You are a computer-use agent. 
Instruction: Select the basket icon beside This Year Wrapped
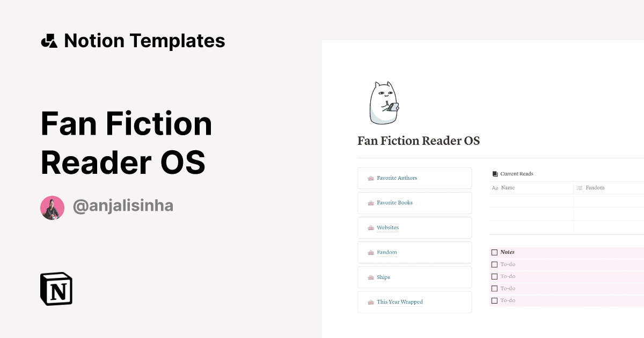[x=370, y=302]
